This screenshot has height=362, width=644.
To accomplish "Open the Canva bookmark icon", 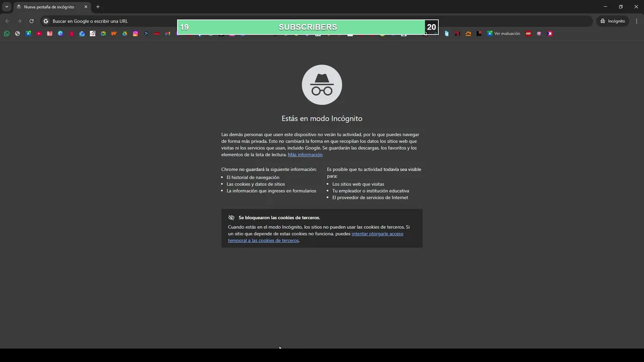I will point(60,34).
